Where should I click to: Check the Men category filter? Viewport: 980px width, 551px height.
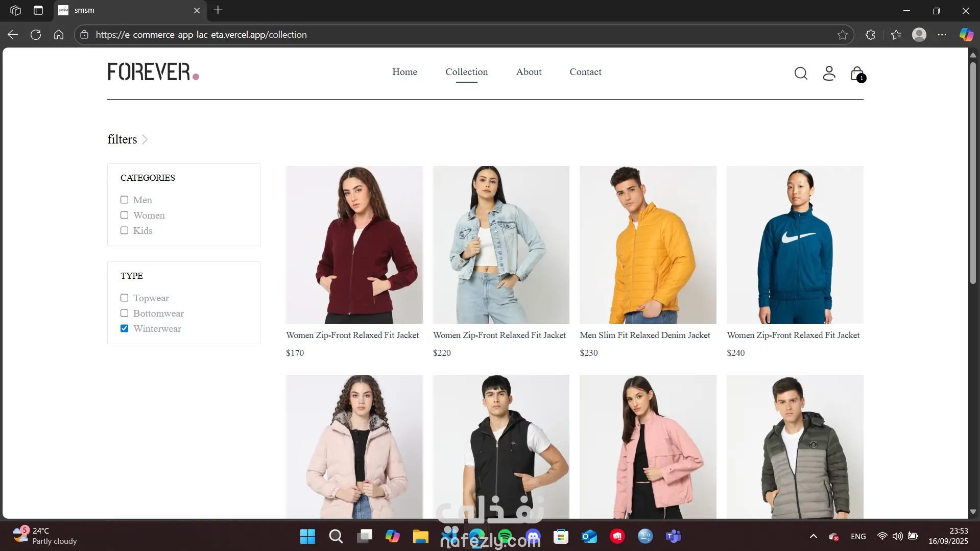click(x=124, y=200)
